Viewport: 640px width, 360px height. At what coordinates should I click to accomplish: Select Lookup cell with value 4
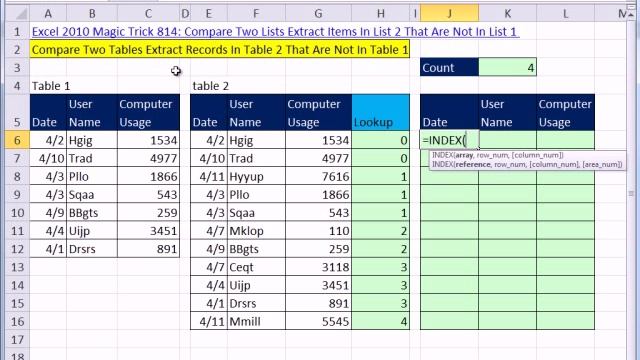click(381, 321)
